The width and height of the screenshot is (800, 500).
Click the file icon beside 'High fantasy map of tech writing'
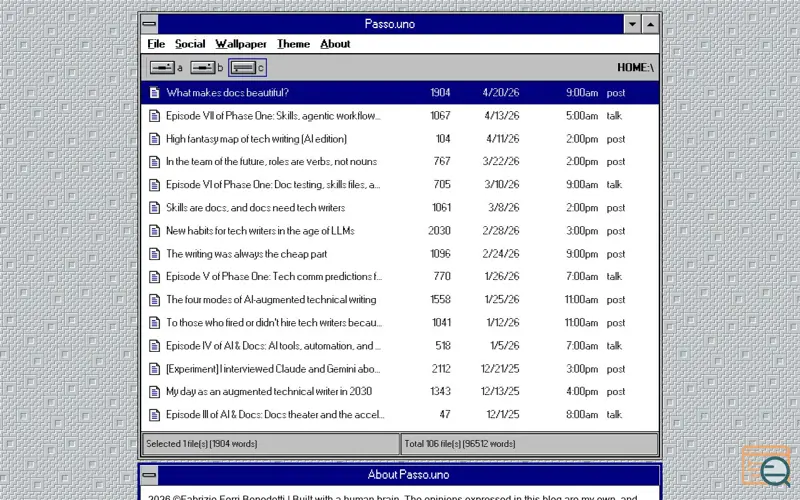coord(154,139)
